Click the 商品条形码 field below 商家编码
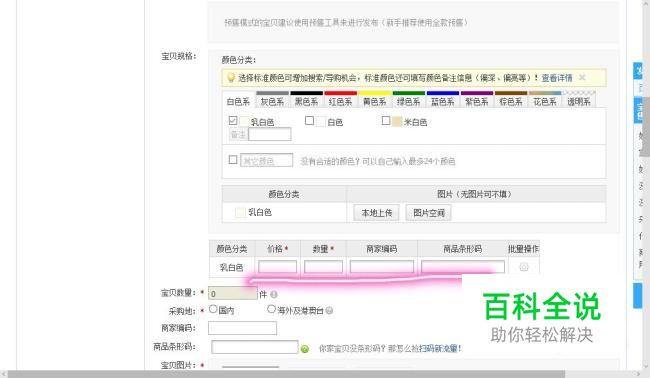The width and height of the screenshot is (650, 378). click(255, 347)
